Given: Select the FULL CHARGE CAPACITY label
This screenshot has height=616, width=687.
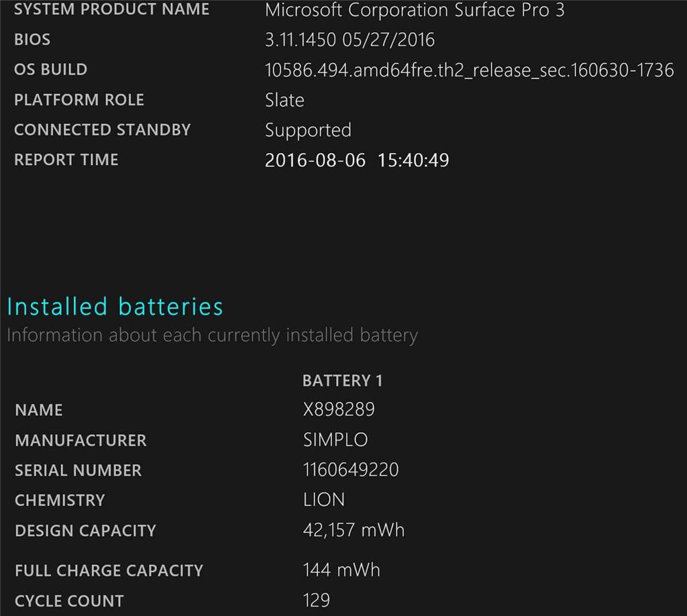Looking at the screenshot, I should (x=109, y=570).
